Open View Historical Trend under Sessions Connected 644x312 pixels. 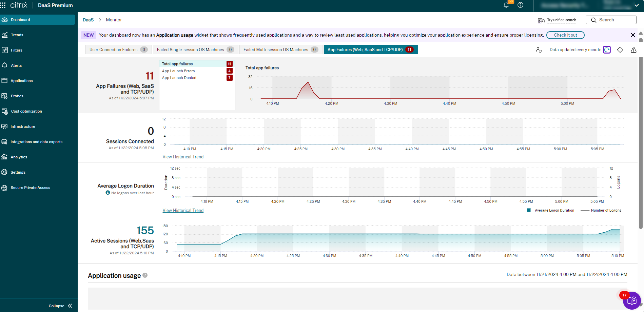pos(183,157)
